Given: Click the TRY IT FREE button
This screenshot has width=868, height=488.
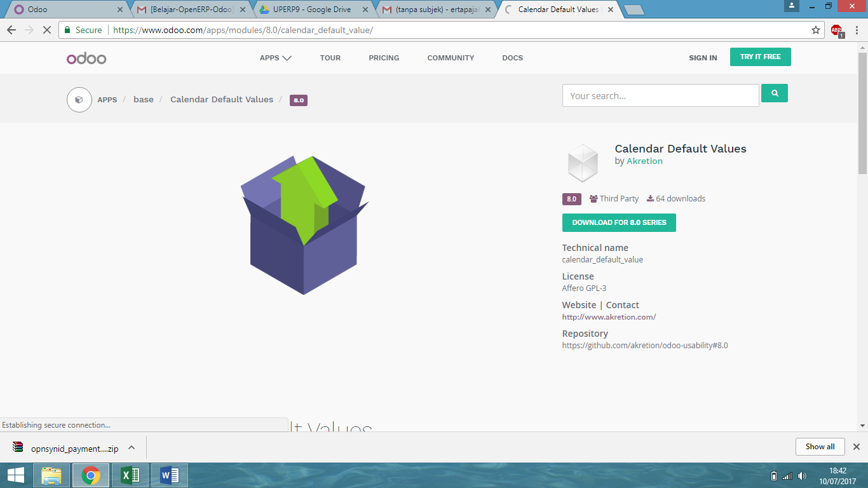Looking at the screenshot, I should 760,57.
